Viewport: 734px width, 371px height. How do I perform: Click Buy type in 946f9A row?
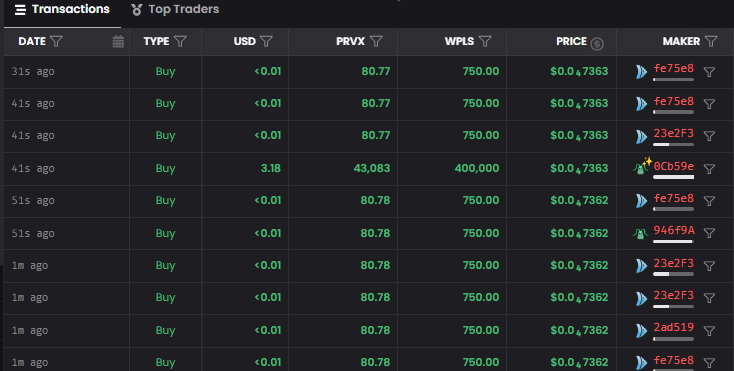point(165,233)
